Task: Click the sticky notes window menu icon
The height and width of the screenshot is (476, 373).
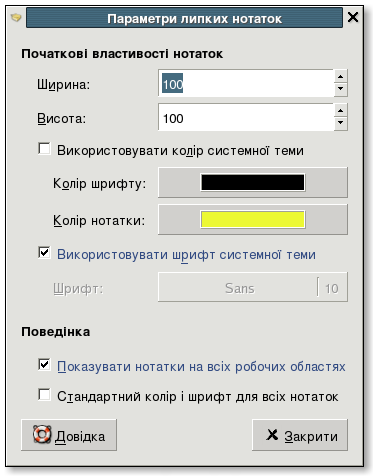Action: [16, 17]
